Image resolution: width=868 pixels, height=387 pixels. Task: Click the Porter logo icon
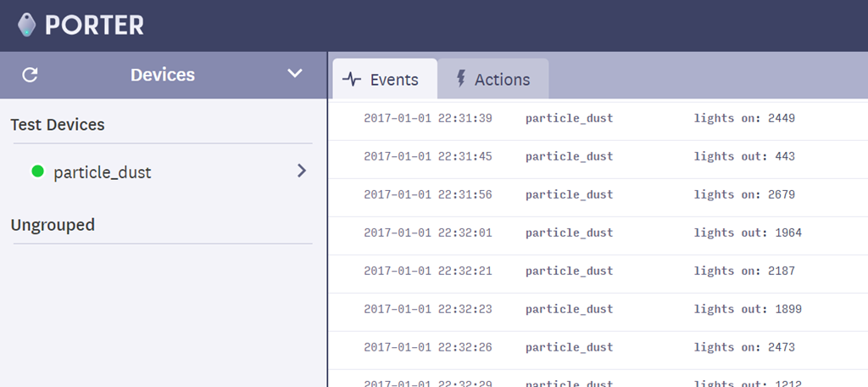click(x=28, y=25)
